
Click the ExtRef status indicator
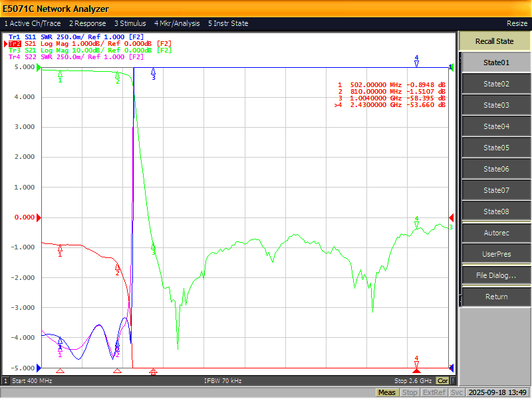point(434,392)
